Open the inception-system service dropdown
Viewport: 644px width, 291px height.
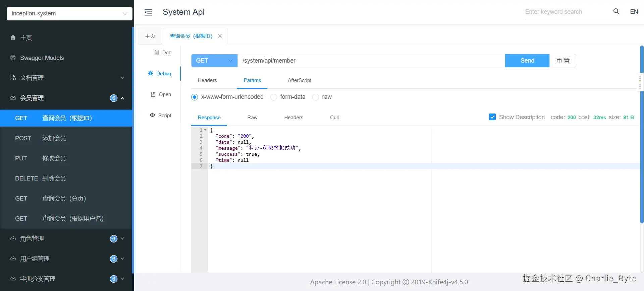click(69, 14)
